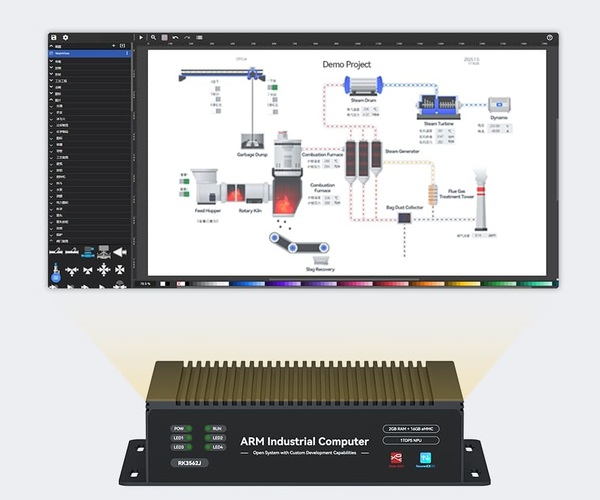Run the project with the play button

pyautogui.click(x=141, y=37)
